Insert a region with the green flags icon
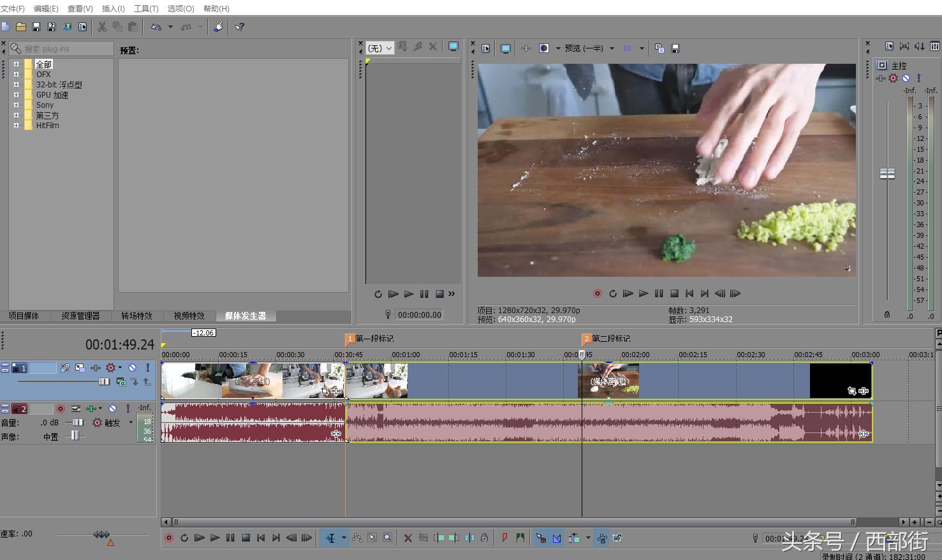The width and height of the screenshot is (942, 560). [x=520, y=538]
